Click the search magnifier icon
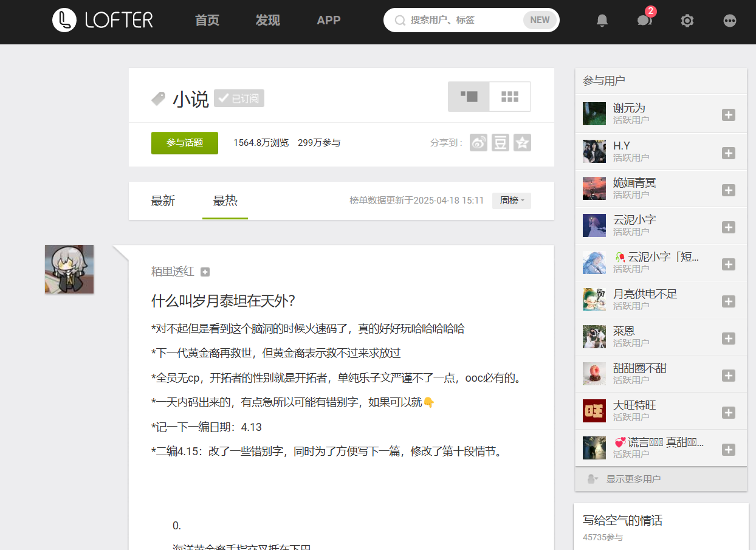The width and height of the screenshot is (756, 550). pyautogui.click(x=400, y=20)
